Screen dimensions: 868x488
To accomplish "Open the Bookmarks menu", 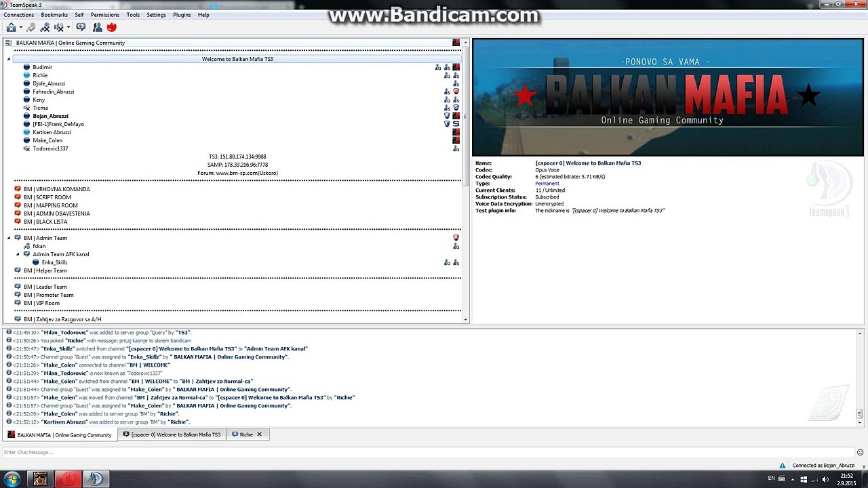I will pos(54,15).
